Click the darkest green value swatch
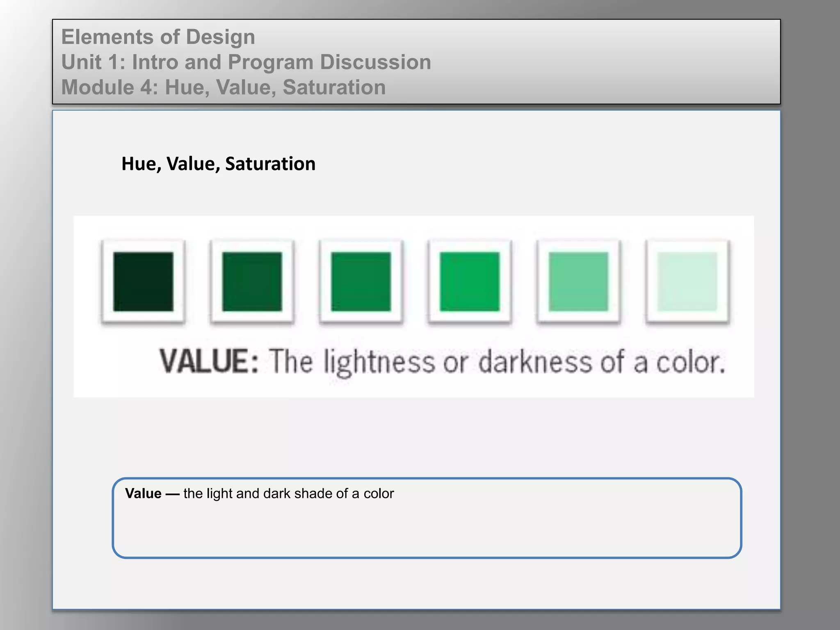 (143, 282)
